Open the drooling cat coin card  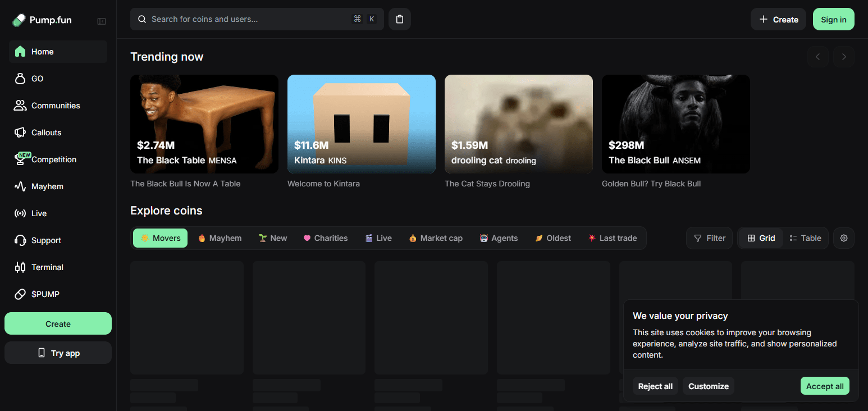tap(519, 124)
